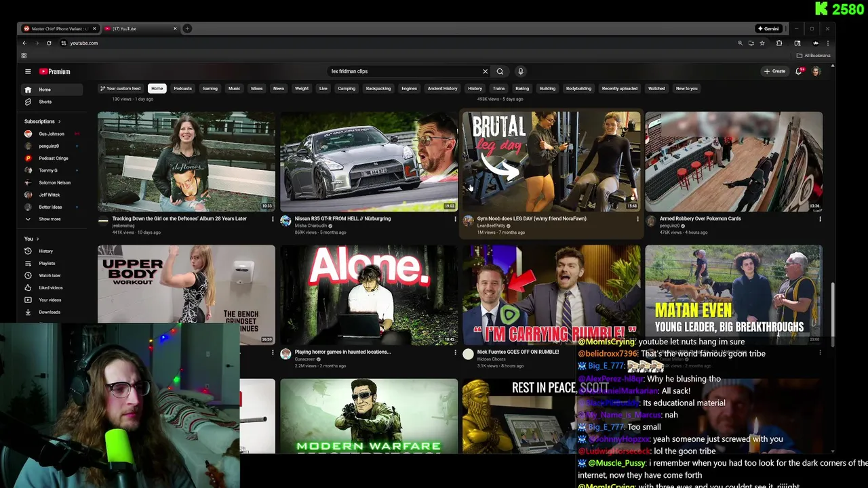Open the YouTube hamburger guide menu
Image resolution: width=868 pixels, height=488 pixels.
point(28,71)
